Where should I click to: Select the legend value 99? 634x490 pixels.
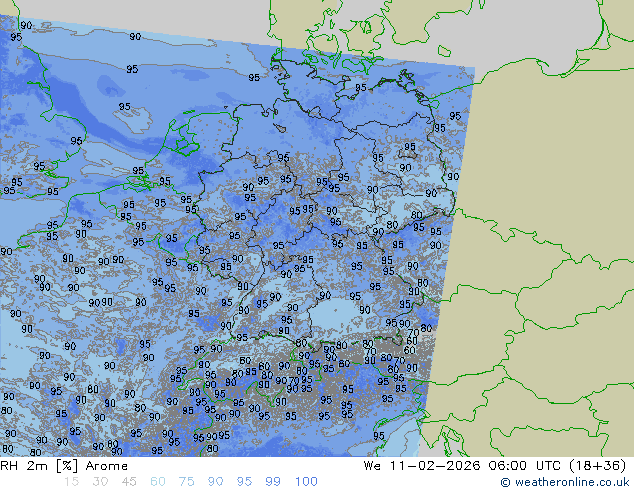click(x=273, y=482)
